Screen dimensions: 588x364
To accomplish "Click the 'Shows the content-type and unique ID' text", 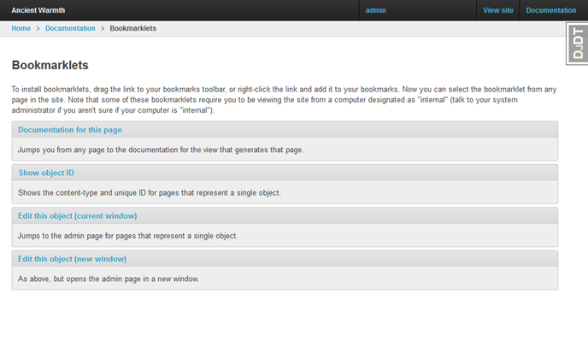I will (x=149, y=192).
